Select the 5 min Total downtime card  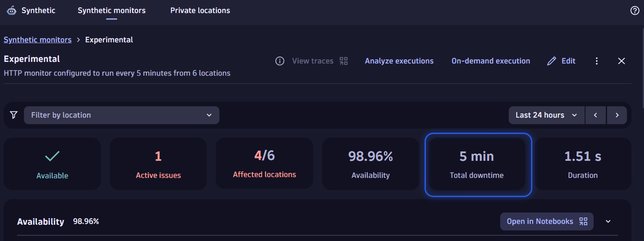(x=477, y=164)
